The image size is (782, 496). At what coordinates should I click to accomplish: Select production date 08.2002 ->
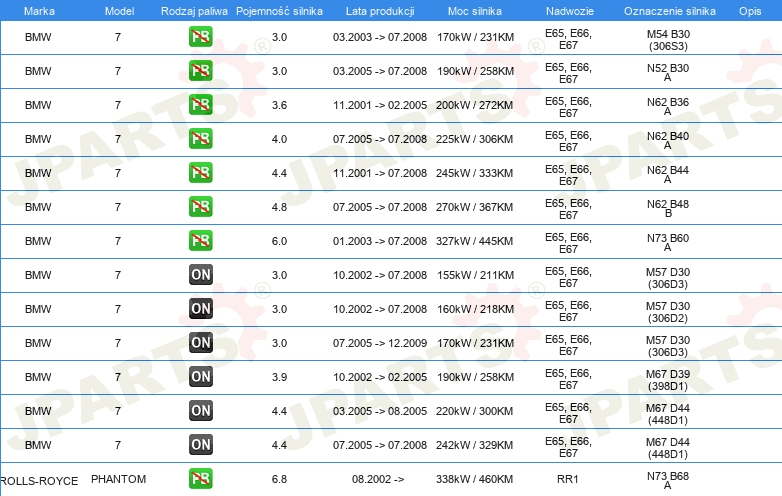[x=378, y=479]
